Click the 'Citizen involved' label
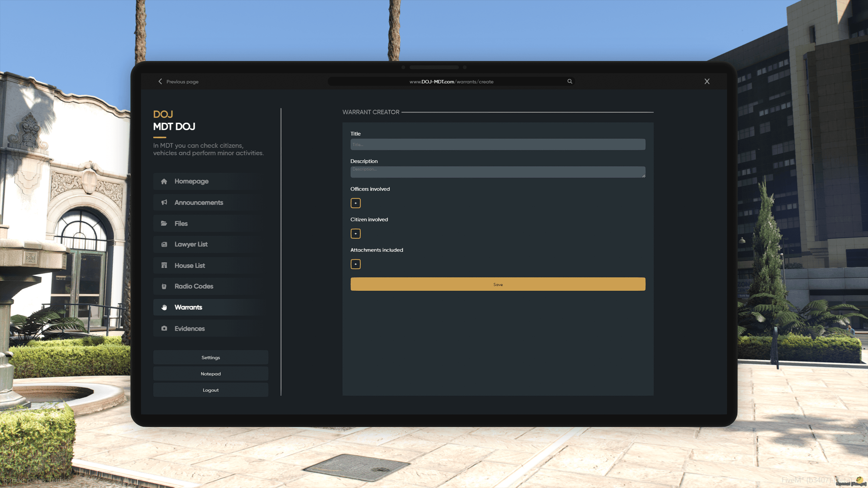The width and height of the screenshot is (868, 488). 369,220
